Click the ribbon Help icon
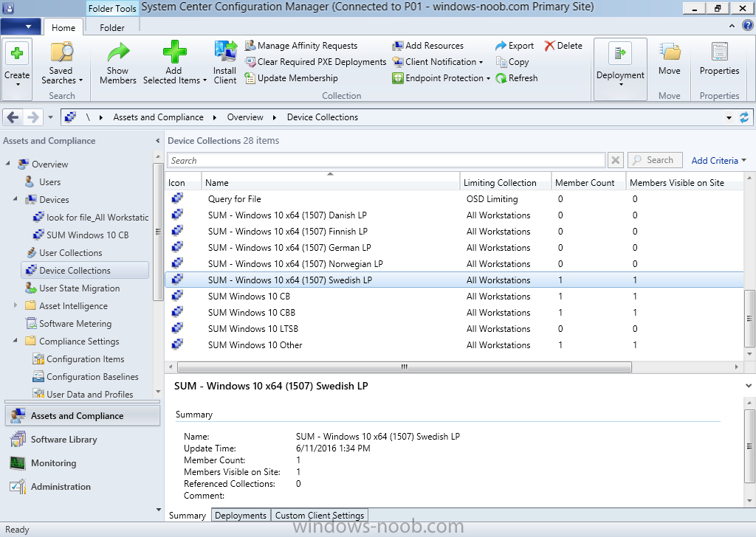 [x=748, y=26]
